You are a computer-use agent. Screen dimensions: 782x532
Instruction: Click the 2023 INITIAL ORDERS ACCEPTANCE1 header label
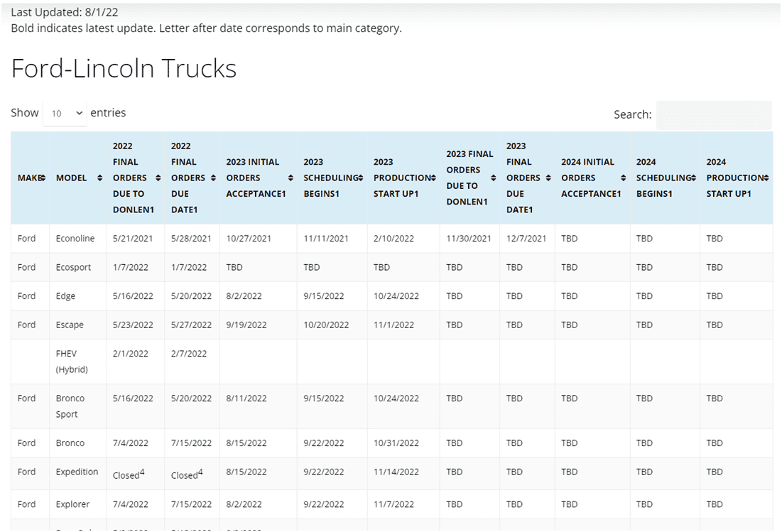[256, 178]
